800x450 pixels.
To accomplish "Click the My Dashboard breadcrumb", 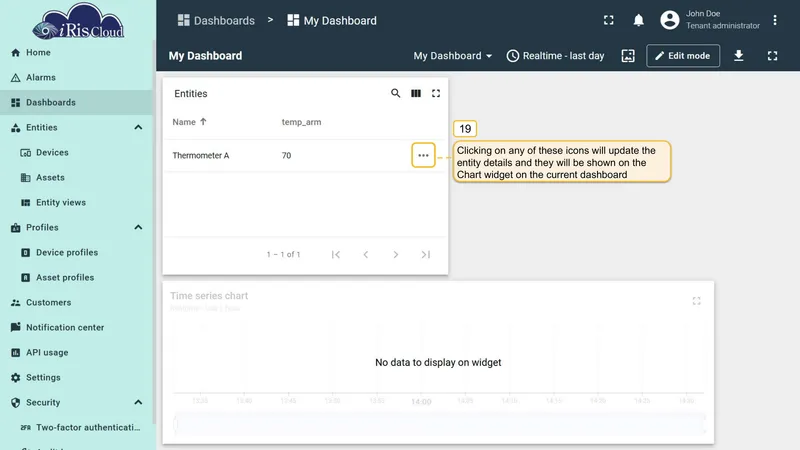I will coord(332,20).
